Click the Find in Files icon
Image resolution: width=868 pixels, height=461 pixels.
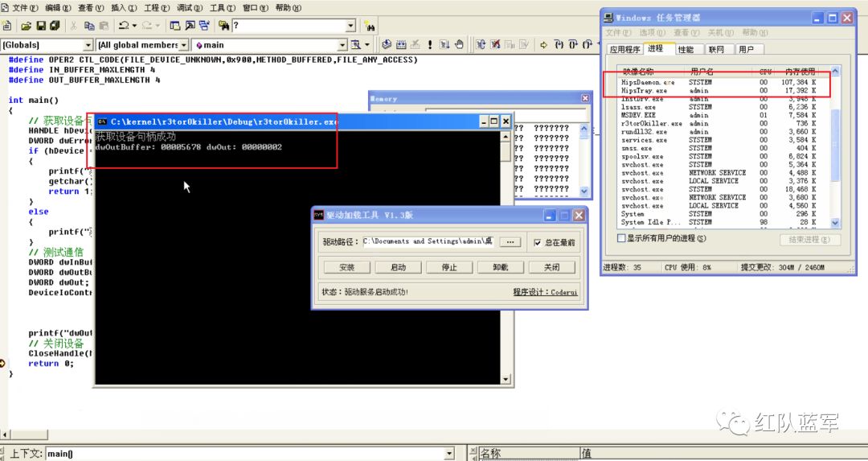click(x=223, y=26)
